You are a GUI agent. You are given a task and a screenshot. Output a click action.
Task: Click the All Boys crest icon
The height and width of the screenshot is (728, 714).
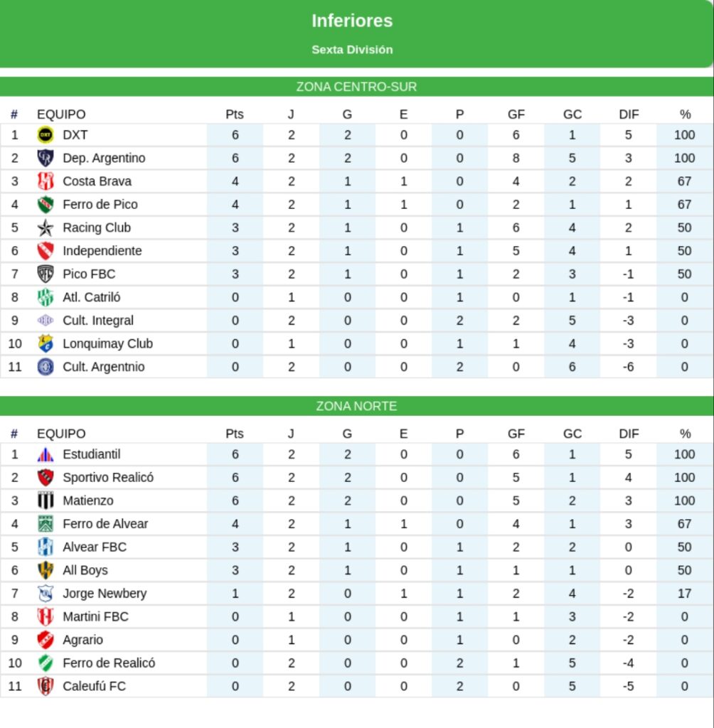46,570
